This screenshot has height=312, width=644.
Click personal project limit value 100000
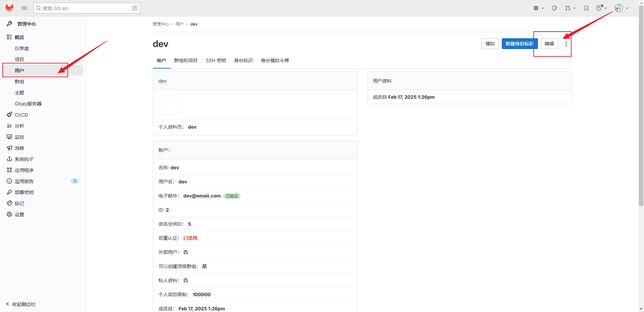(x=202, y=295)
